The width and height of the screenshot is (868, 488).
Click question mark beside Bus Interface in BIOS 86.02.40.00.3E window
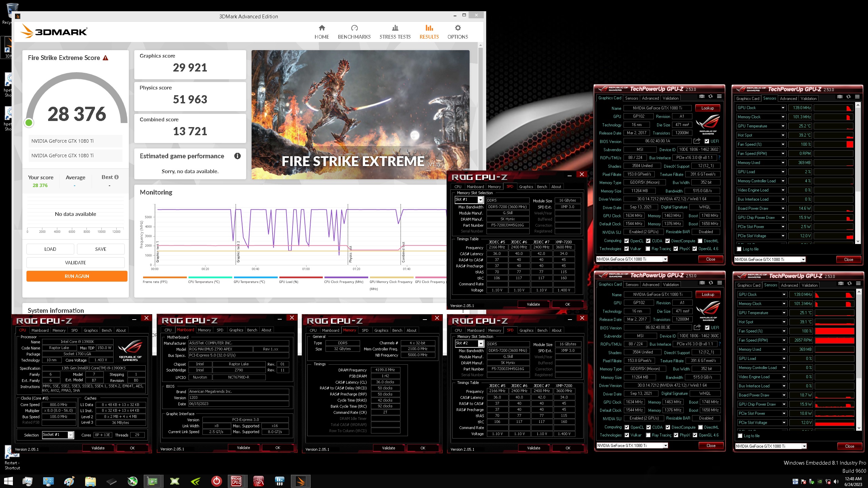[x=719, y=344]
